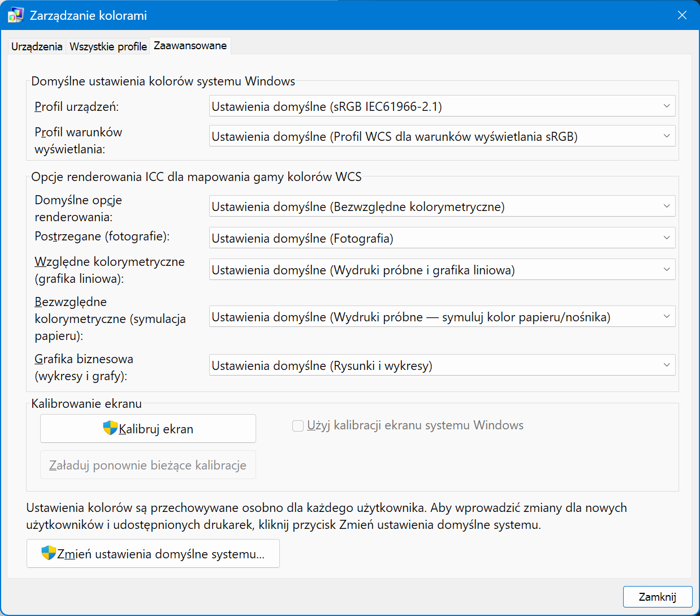Click the Profil urządzeń label
The width and height of the screenshot is (700, 616).
coord(77,106)
